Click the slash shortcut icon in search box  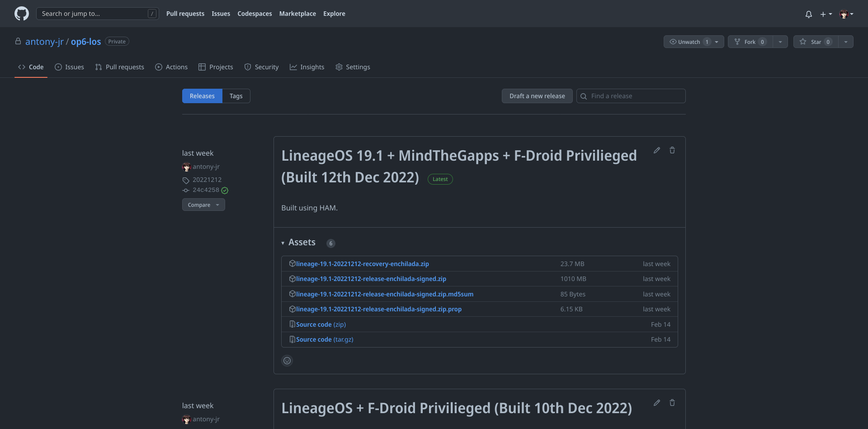[x=152, y=14]
